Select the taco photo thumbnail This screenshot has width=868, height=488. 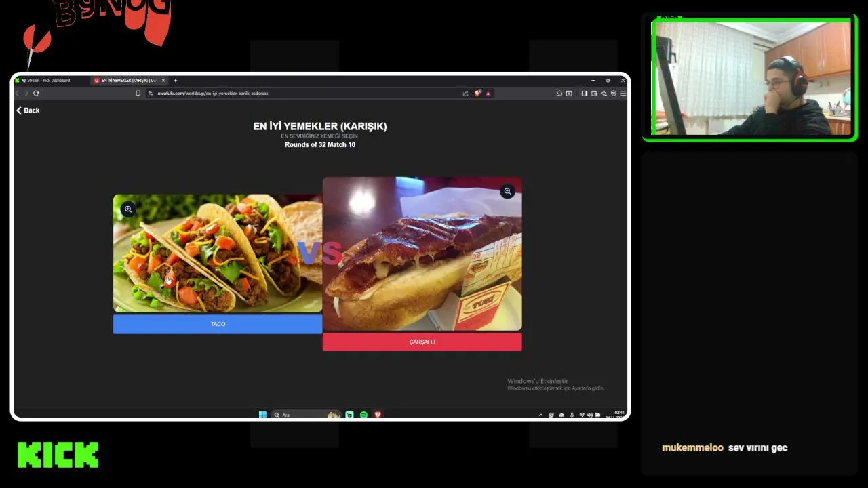pyautogui.click(x=218, y=253)
